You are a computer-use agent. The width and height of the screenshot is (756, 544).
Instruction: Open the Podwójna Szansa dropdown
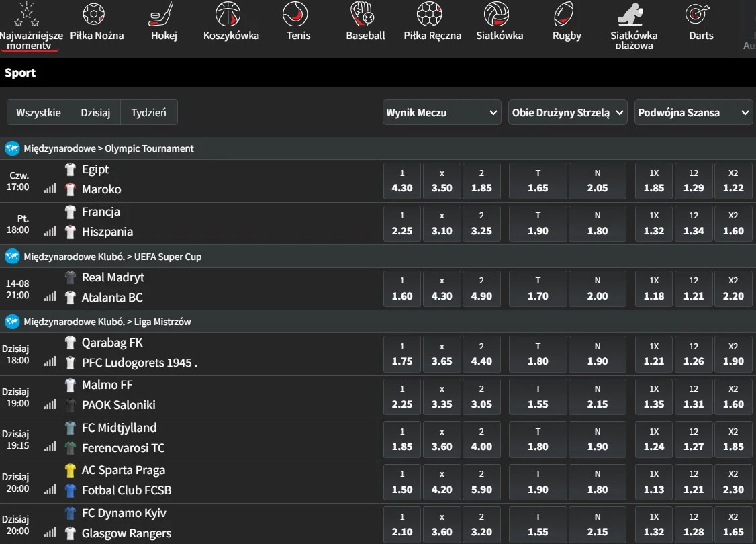(x=694, y=113)
